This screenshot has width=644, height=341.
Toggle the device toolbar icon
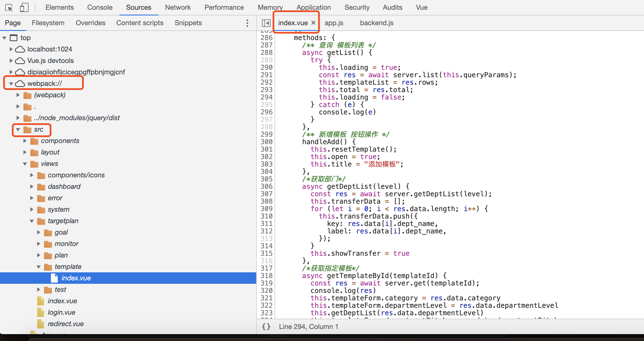point(24,8)
